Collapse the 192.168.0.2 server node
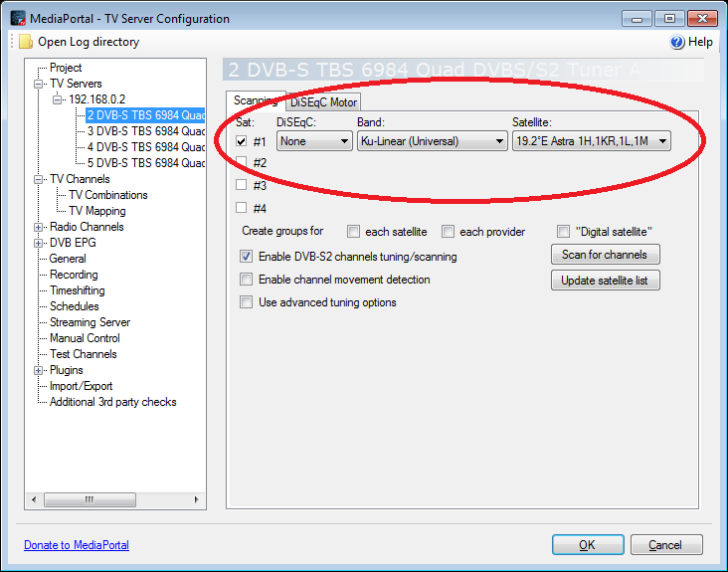 pos(57,99)
